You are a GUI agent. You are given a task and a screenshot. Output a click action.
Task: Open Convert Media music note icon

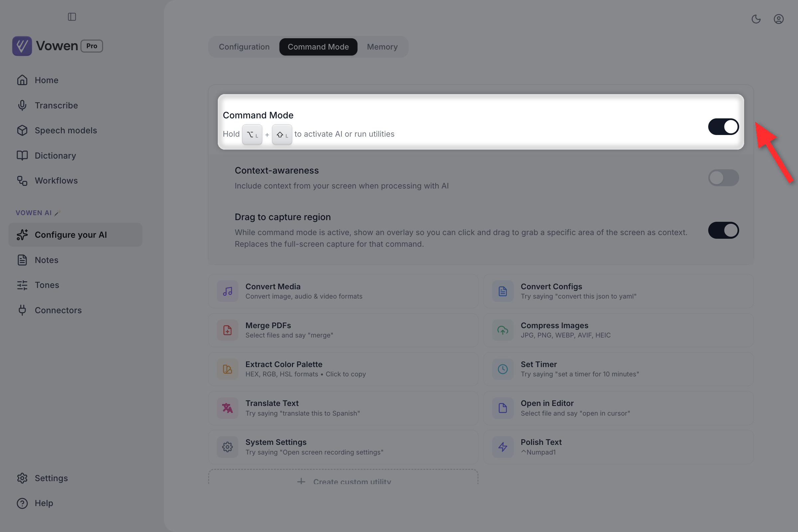coord(228,291)
